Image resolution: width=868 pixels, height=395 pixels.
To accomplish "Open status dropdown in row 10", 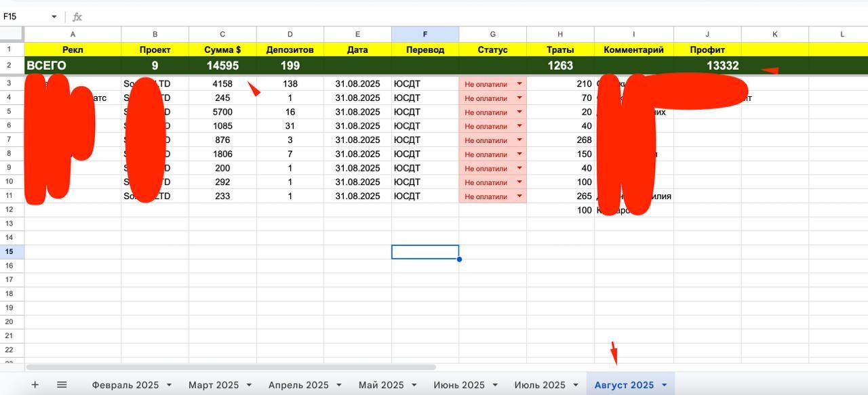I will [519, 182].
